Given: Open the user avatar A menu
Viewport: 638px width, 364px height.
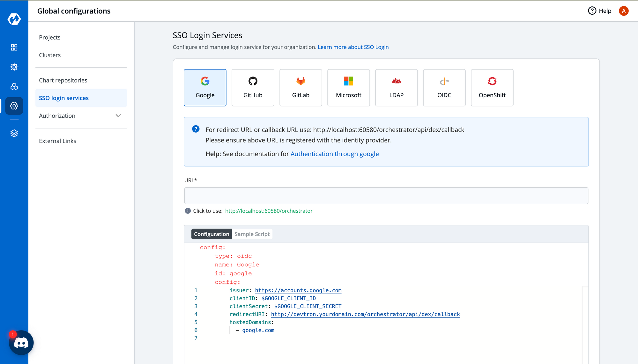Looking at the screenshot, I should pos(624,11).
